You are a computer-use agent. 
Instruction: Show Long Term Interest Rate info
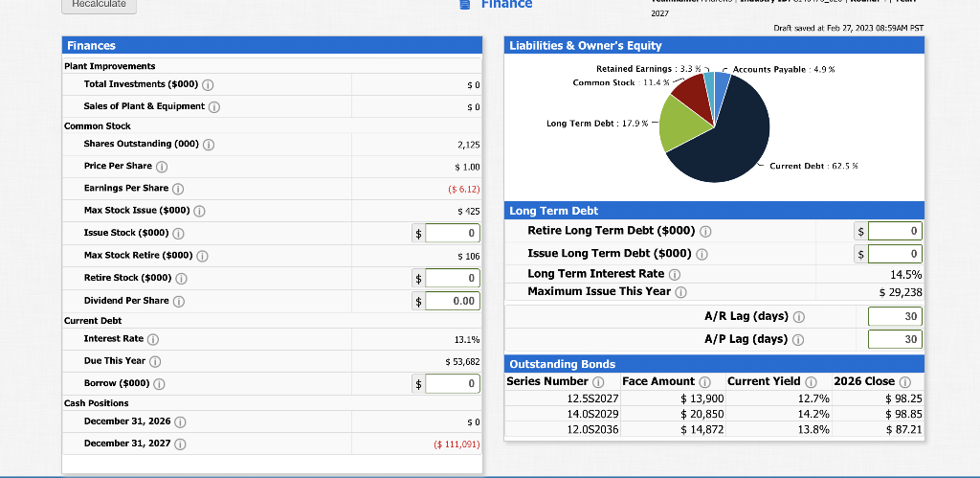tap(675, 275)
